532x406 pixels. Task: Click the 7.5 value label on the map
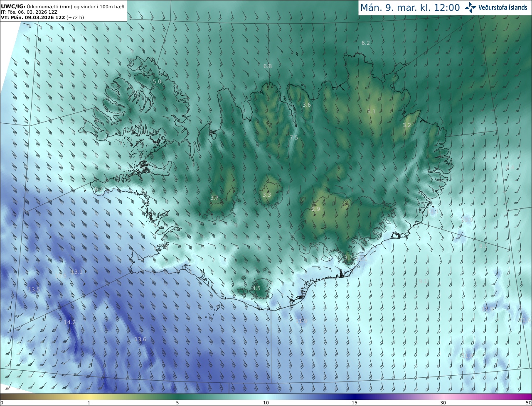(x=294, y=137)
